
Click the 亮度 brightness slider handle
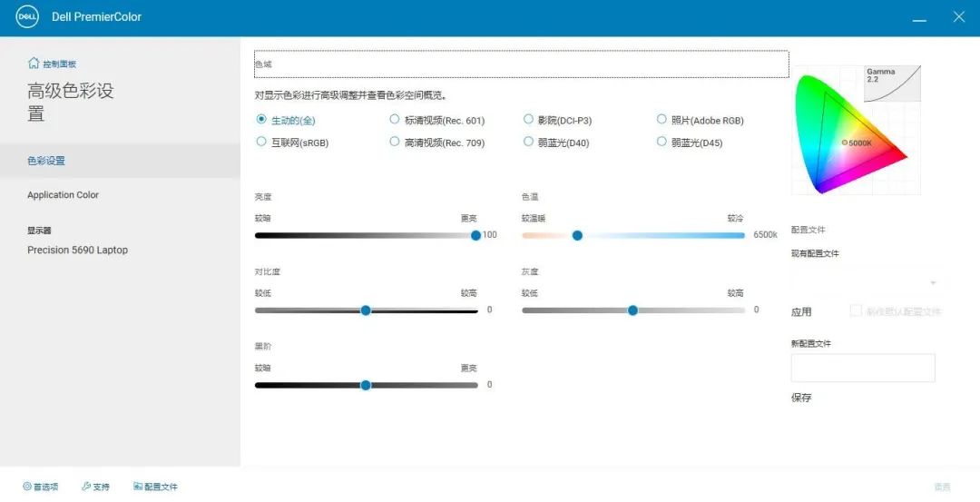point(475,235)
